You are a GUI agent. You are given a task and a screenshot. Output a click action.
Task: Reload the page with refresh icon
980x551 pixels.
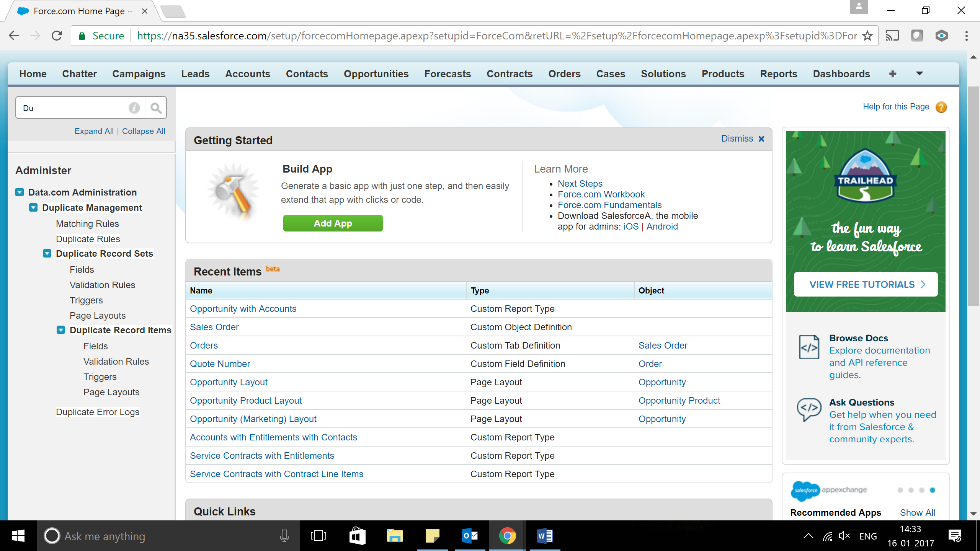(57, 36)
